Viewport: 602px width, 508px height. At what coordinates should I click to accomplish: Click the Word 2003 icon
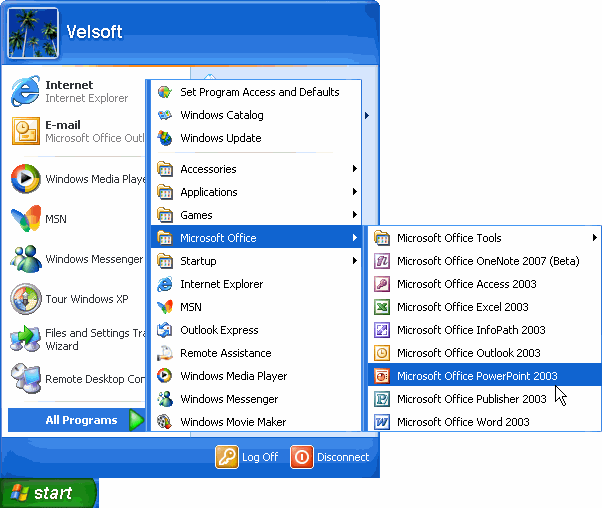[x=382, y=422]
